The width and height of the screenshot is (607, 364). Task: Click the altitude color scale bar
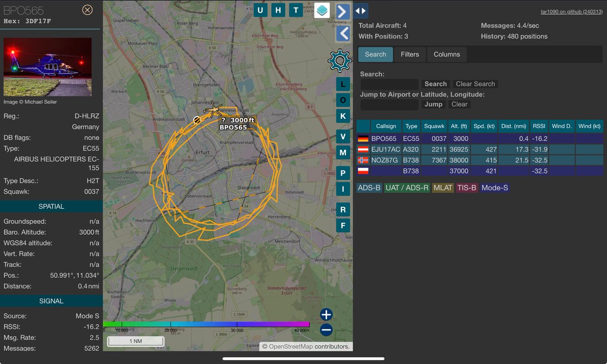206,325
